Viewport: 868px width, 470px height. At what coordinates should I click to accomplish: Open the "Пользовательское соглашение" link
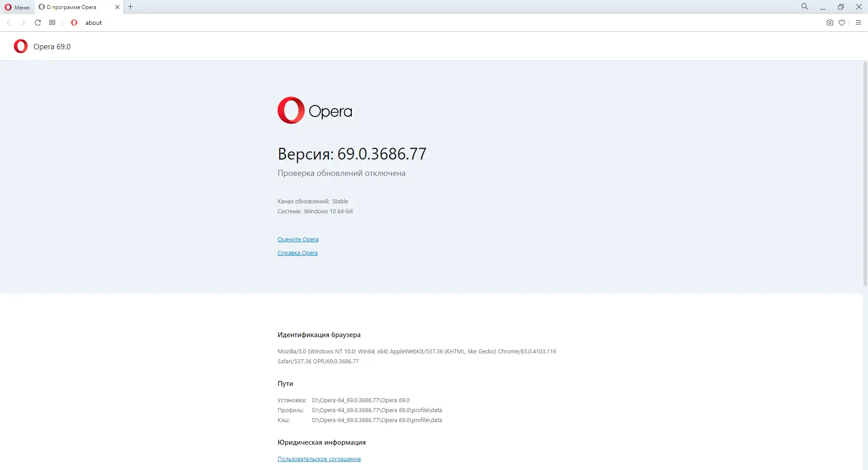319,459
